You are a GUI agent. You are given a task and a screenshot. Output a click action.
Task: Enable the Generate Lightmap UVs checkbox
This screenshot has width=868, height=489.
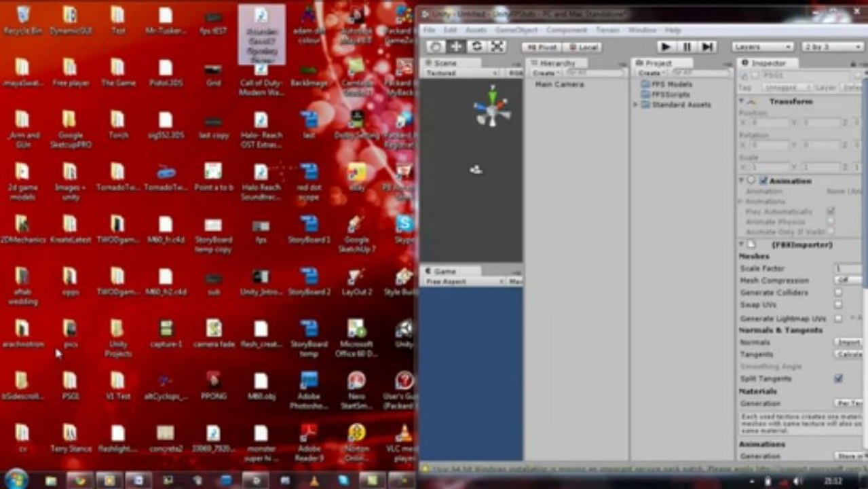[x=838, y=318]
